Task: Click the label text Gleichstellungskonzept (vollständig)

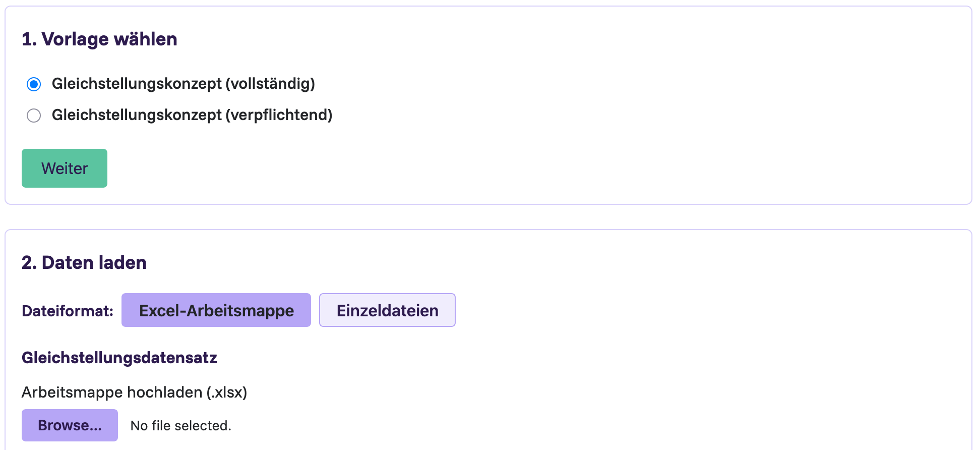Action: point(183,84)
